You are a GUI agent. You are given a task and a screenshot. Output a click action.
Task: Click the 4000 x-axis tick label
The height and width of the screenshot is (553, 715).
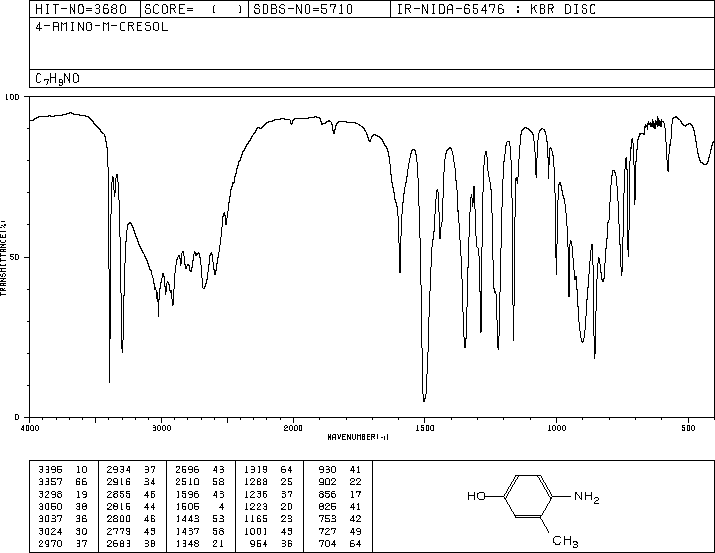point(30,428)
